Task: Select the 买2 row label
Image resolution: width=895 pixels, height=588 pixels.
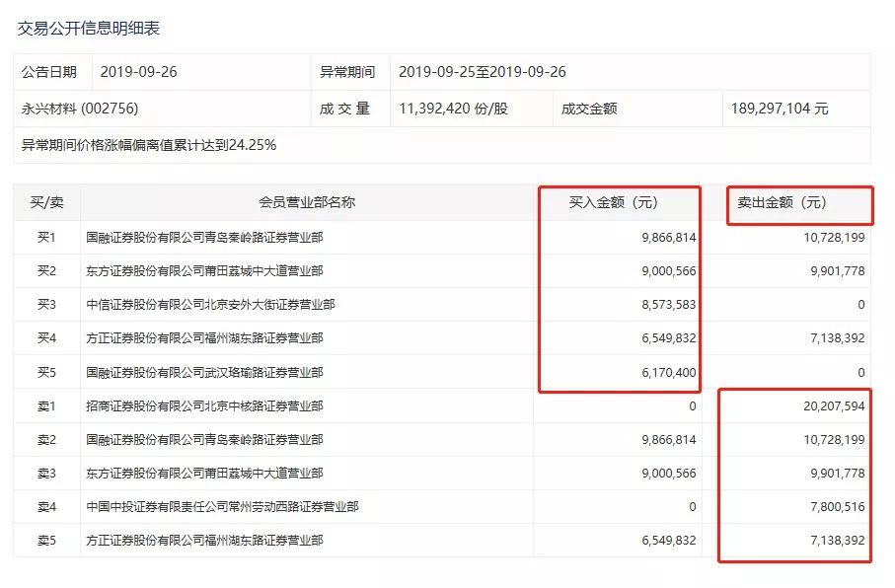Action: (46, 270)
